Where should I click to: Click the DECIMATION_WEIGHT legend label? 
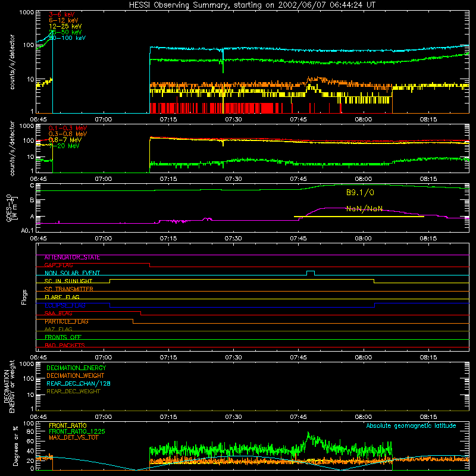click(x=76, y=375)
